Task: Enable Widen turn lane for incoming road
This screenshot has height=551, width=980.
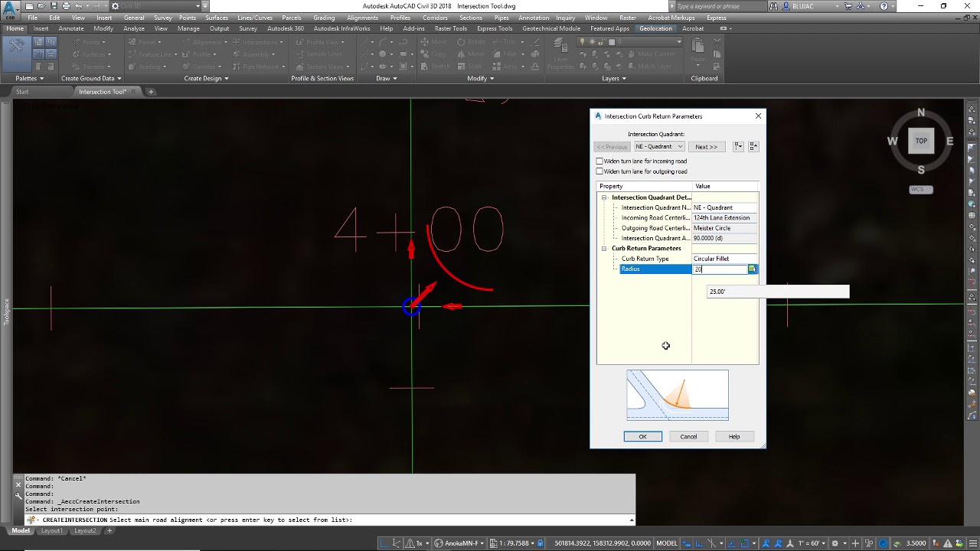Action: tap(599, 161)
